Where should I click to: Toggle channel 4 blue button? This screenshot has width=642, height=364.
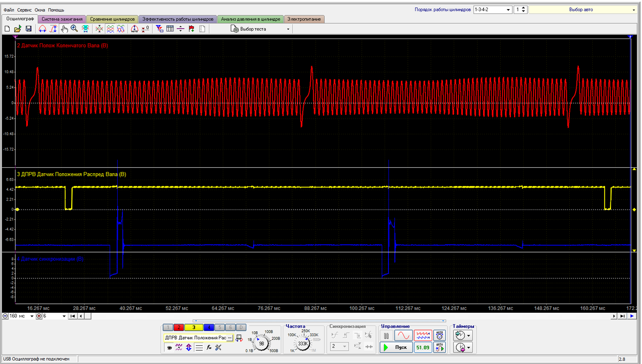pyautogui.click(x=209, y=327)
